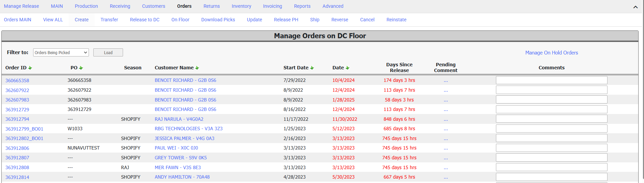Sort by Customer Name arrow icon
This screenshot has width=644, height=183.
point(197,68)
